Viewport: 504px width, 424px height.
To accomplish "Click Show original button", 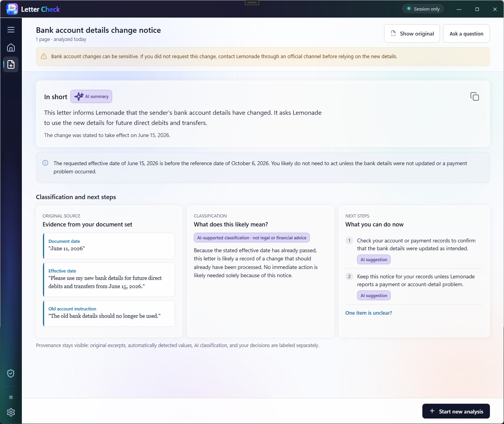I will 412,34.
